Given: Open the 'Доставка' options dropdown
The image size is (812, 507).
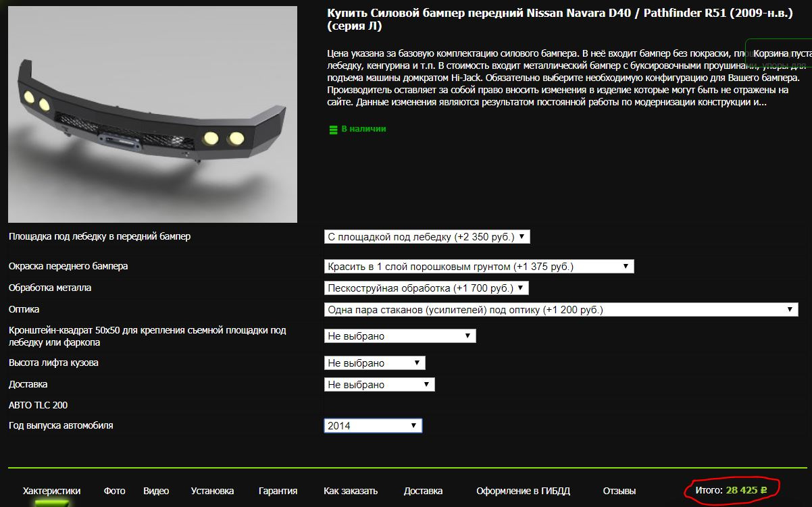Looking at the screenshot, I should coord(380,385).
